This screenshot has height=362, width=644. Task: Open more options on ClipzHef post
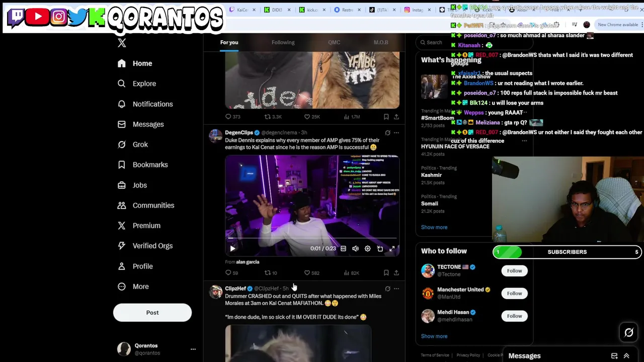click(396, 289)
